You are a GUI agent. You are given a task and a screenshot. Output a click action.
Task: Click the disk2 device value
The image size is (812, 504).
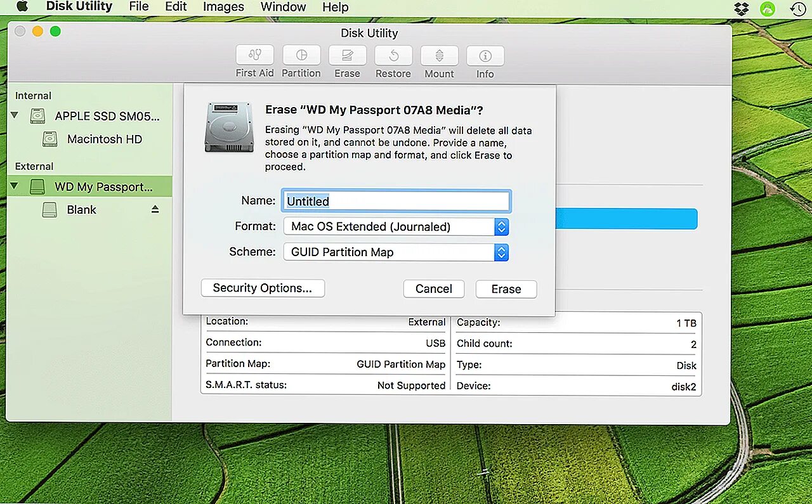[684, 386]
